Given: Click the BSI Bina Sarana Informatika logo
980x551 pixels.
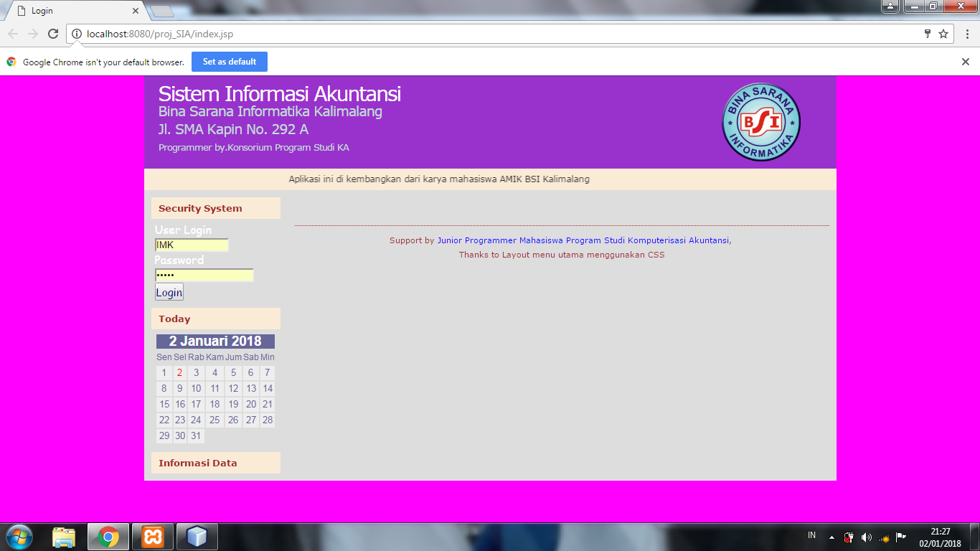Looking at the screenshot, I should coord(761,122).
